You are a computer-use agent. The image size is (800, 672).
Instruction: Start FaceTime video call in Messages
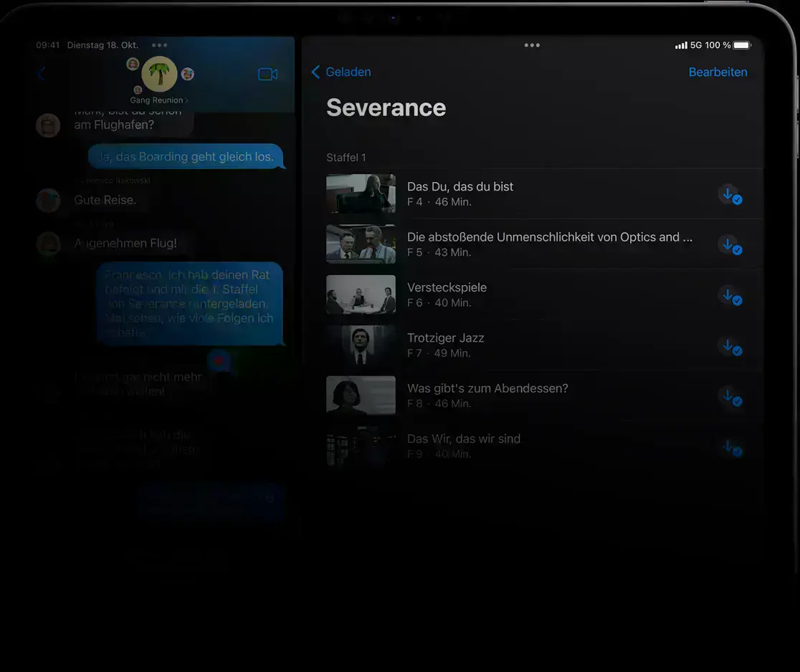(x=268, y=75)
